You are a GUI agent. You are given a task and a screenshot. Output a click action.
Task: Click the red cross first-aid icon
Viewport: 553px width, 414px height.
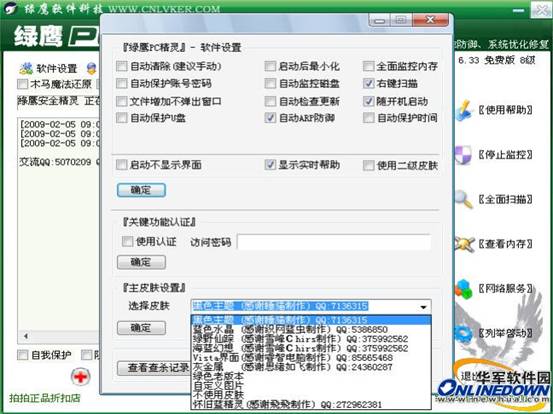[x=80, y=377]
